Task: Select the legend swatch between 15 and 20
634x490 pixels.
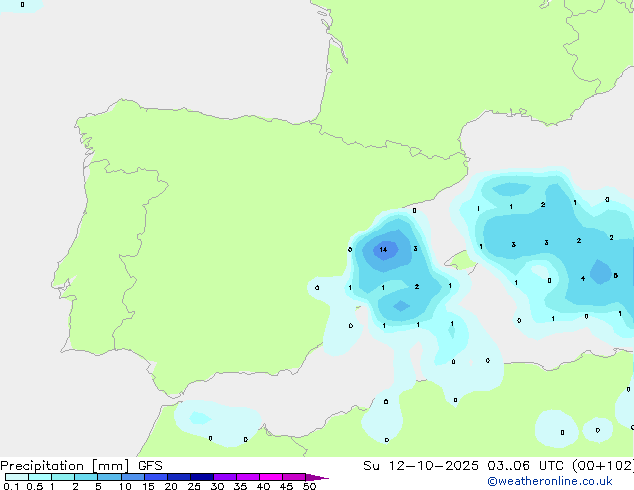Action: click(156, 477)
